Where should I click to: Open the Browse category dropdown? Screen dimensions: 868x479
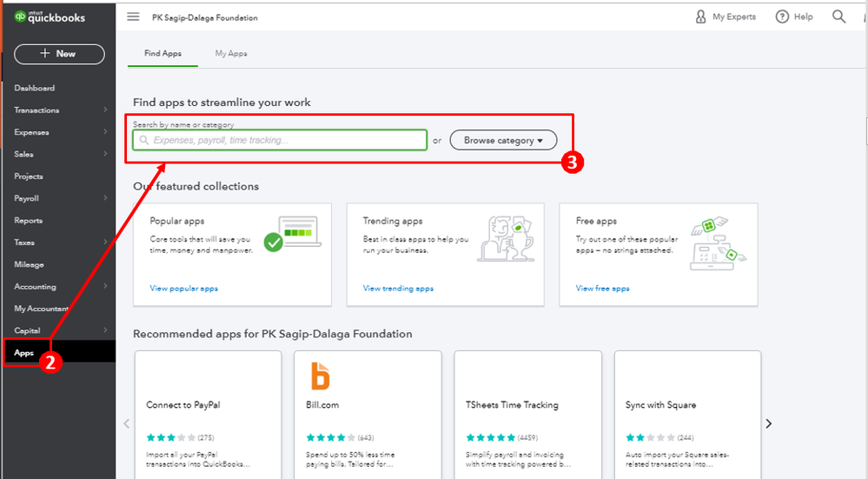[x=503, y=140]
